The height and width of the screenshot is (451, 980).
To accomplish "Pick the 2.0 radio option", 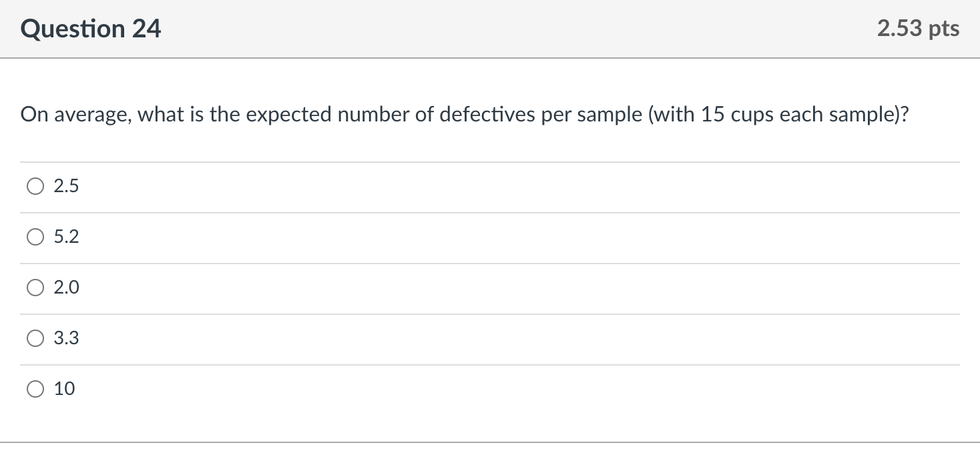I will pyautogui.click(x=35, y=288).
